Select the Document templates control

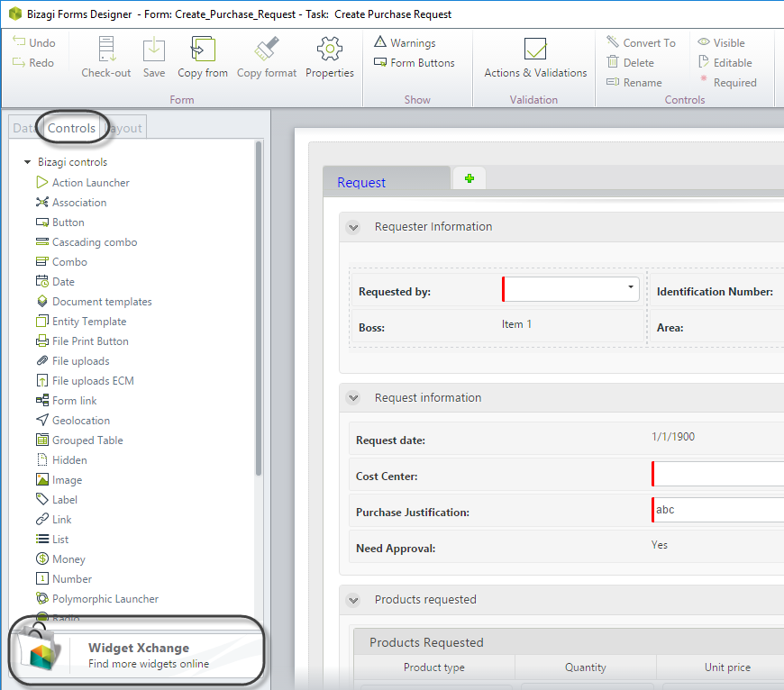94,301
